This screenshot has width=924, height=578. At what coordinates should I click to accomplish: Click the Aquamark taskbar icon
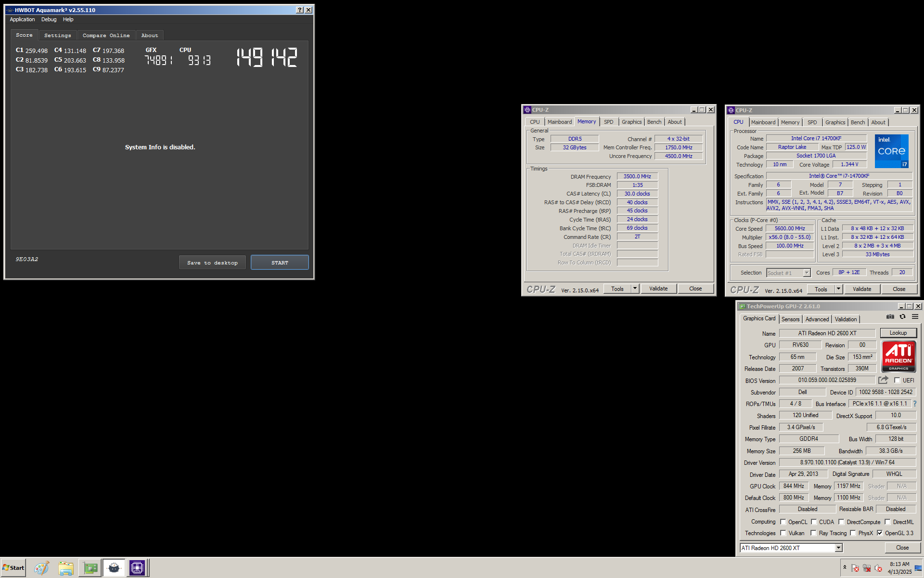114,568
